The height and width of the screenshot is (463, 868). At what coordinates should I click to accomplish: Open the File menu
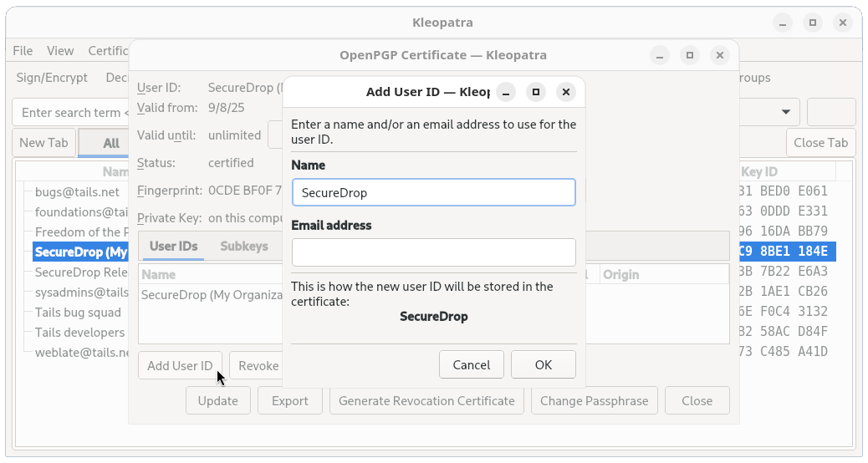coord(23,51)
